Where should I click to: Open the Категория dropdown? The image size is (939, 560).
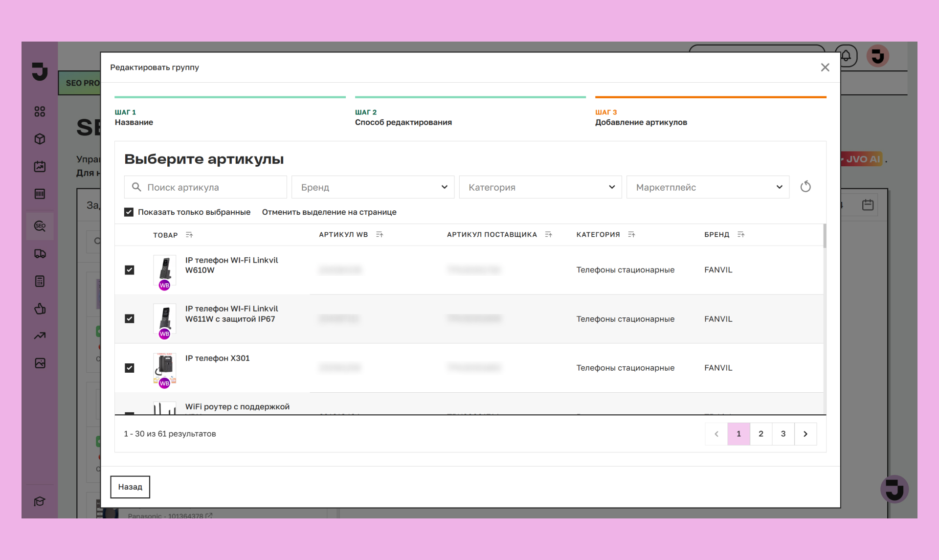[540, 187]
